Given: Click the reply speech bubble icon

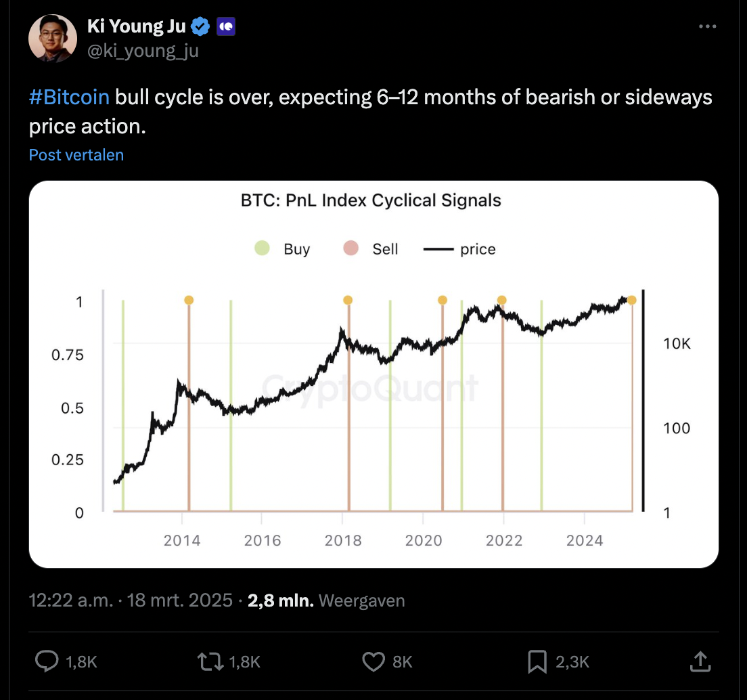Looking at the screenshot, I should 47,661.
